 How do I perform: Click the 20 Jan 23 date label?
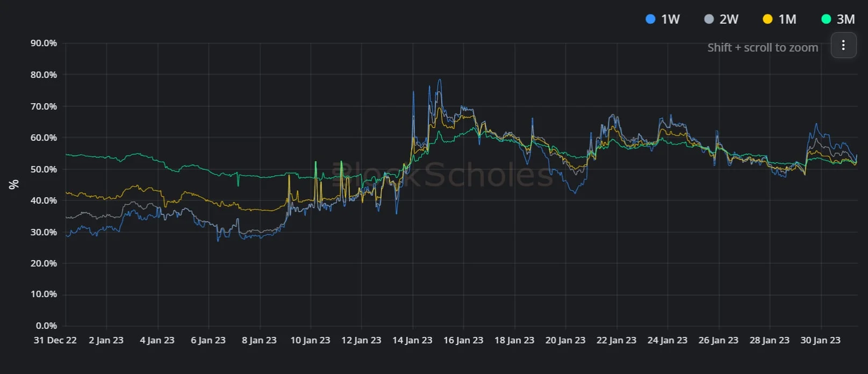click(565, 340)
